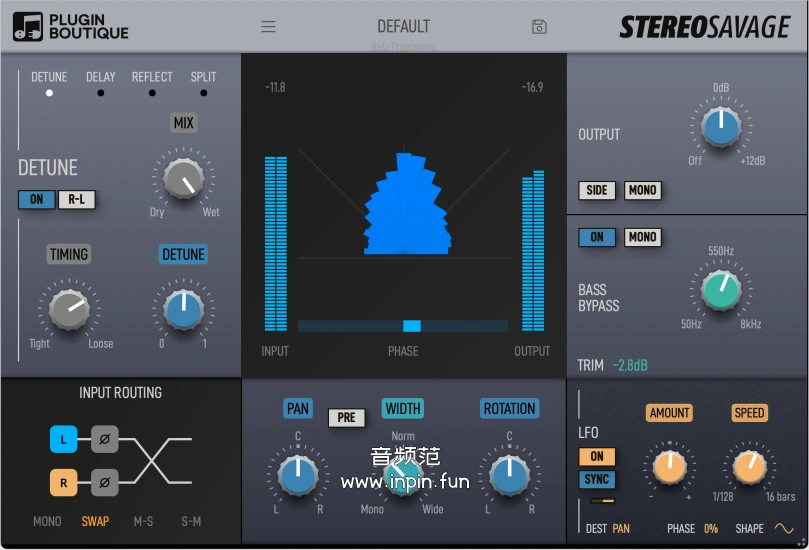Screen dimensions: 809x550
Task: Click the Delay tab label
Action: (101, 77)
